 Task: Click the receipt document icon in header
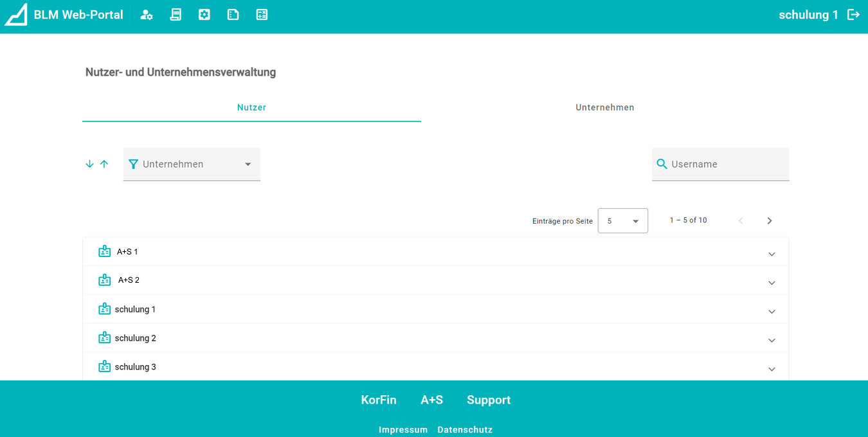coord(176,15)
